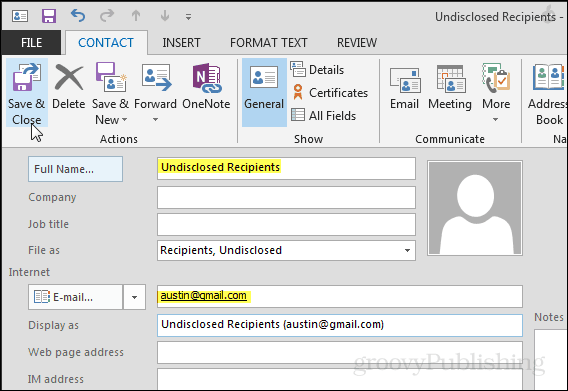Send contact to OneNote

pyautogui.click(x=206, y=87)
